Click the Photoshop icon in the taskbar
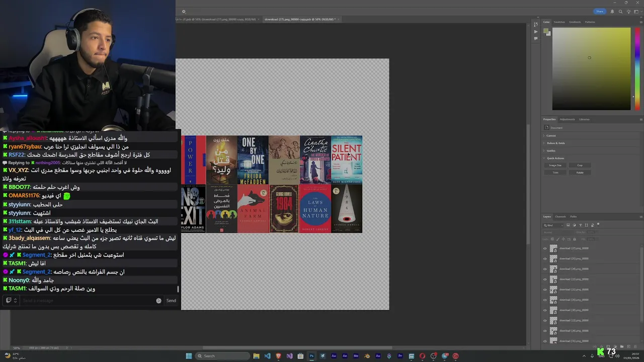Viewport: 644px width, 362px height. [x=311, y=356]
